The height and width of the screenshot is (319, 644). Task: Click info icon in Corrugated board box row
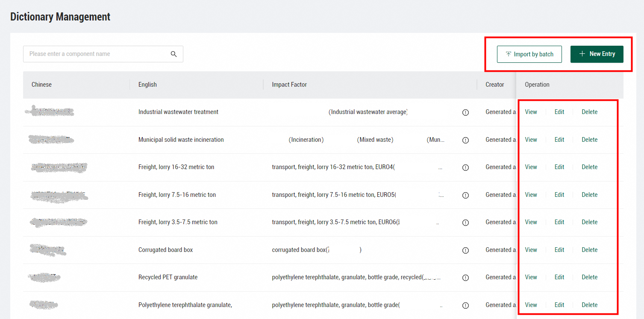tap(466, 250)
